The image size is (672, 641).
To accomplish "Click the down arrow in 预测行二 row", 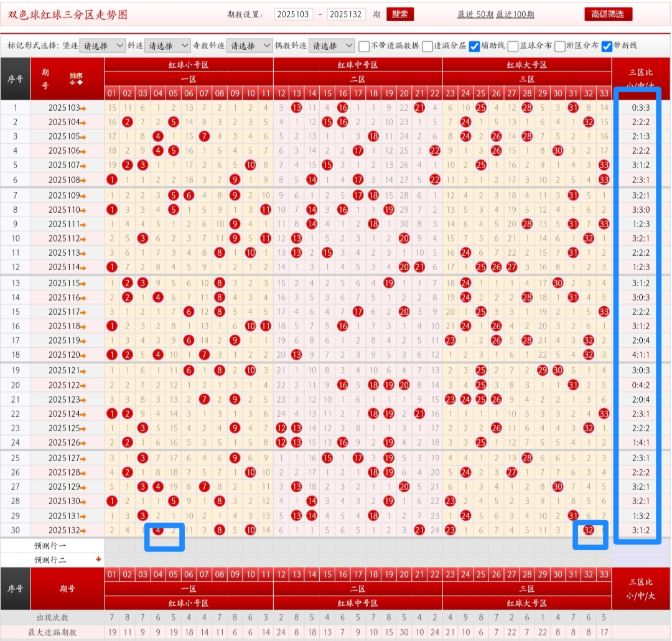I will tap(98, 559).
